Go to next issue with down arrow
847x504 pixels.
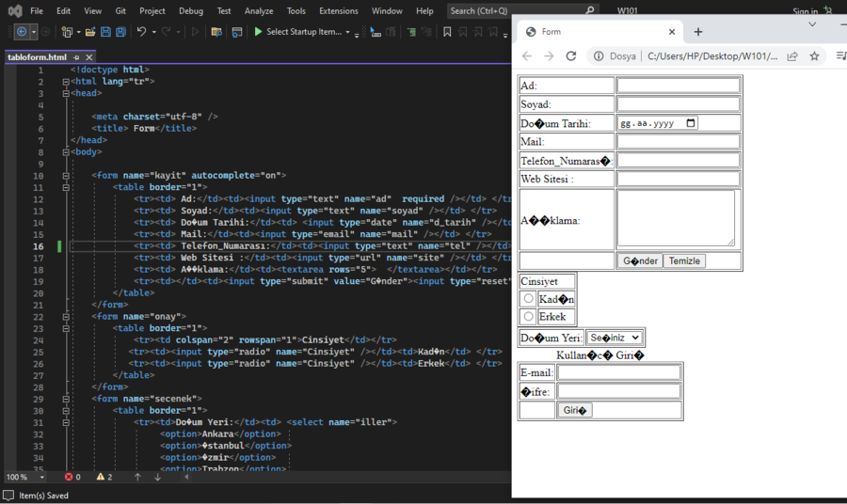point(158,477)
